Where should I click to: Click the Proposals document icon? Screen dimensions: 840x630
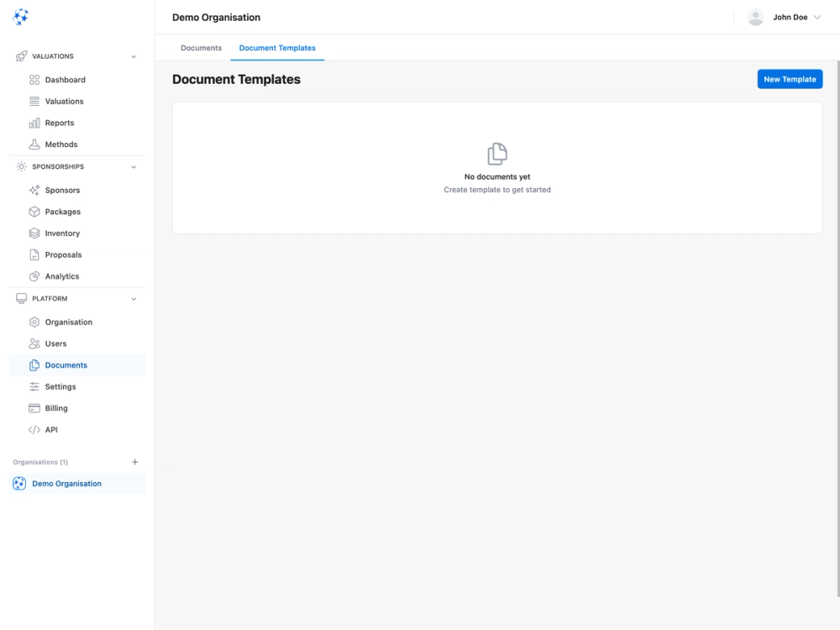pyautogui.click(x=33, y=254)
